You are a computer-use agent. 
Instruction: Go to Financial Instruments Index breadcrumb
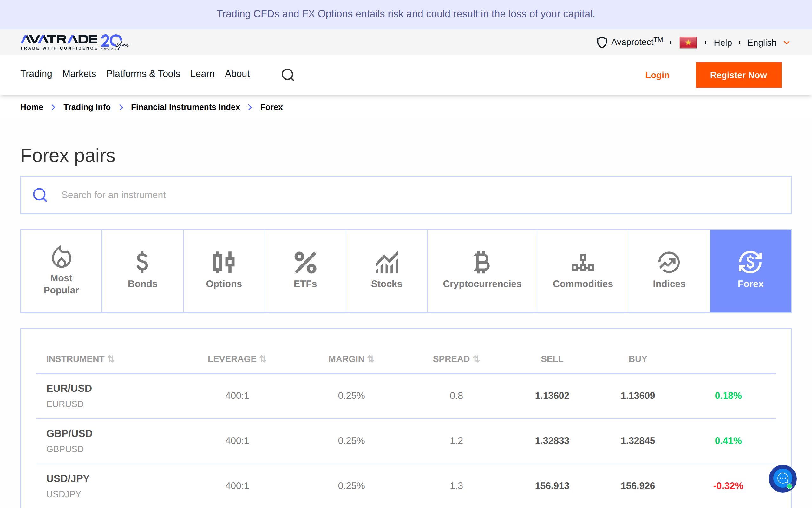(x=185, y=107)
